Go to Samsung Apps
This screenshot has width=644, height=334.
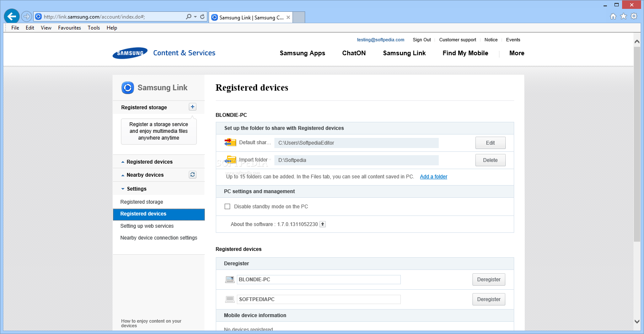coord(303,53)
